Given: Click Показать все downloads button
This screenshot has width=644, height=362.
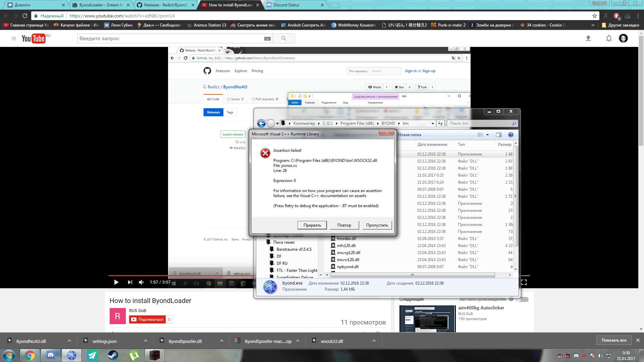Looking at the screenshot, I should tap(614, 340).
